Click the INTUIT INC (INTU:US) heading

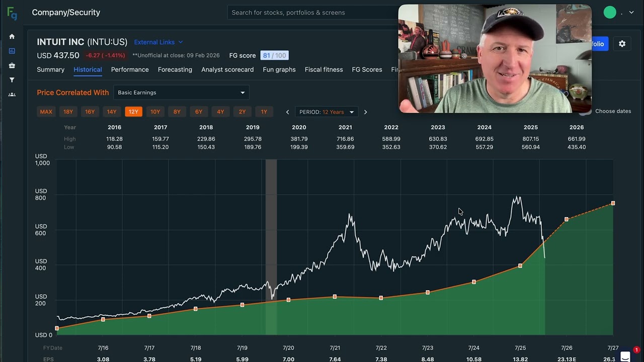[x=82, y=42]
